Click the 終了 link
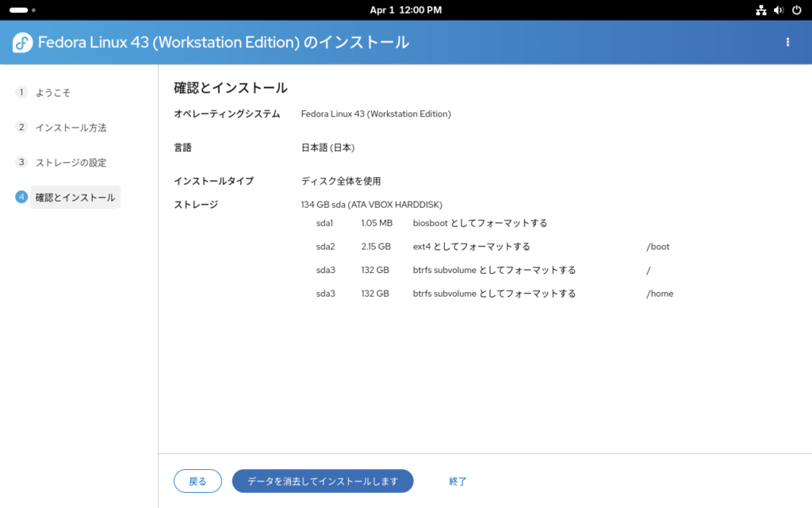 pyautogui.click(x=458, y=481)
